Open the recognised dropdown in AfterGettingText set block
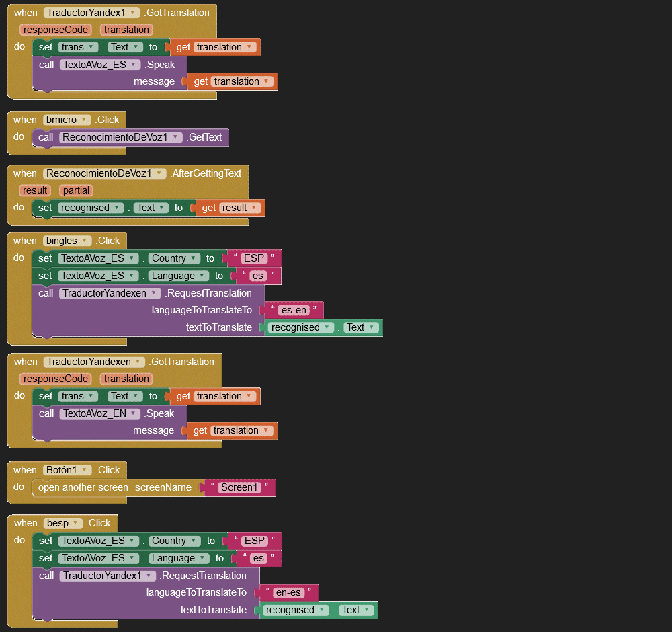The width and height of the screenshot is (672, 632). click(x=116, y=208)
